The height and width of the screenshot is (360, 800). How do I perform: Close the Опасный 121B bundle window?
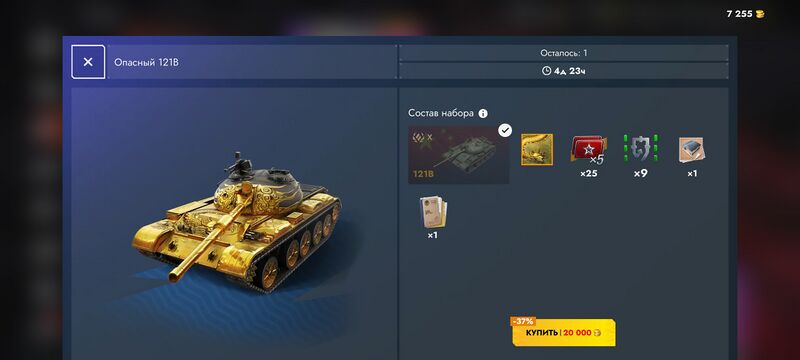(88, 62)
